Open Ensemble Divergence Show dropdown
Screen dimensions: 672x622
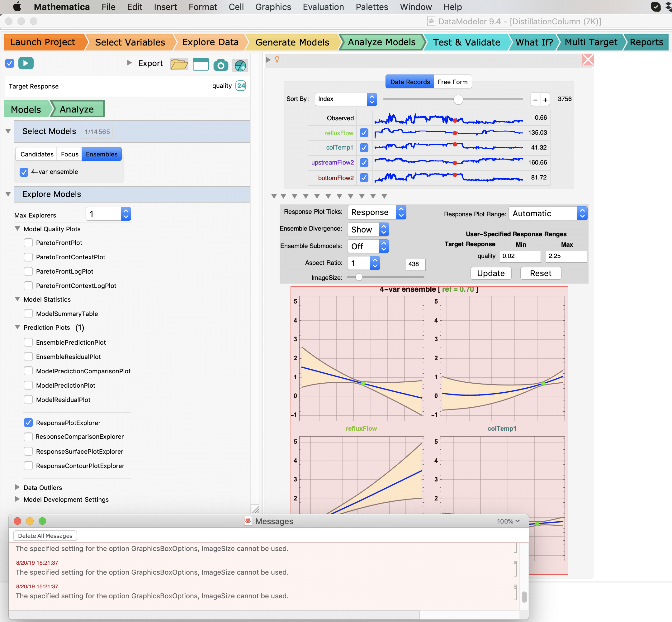click(368, 230)
